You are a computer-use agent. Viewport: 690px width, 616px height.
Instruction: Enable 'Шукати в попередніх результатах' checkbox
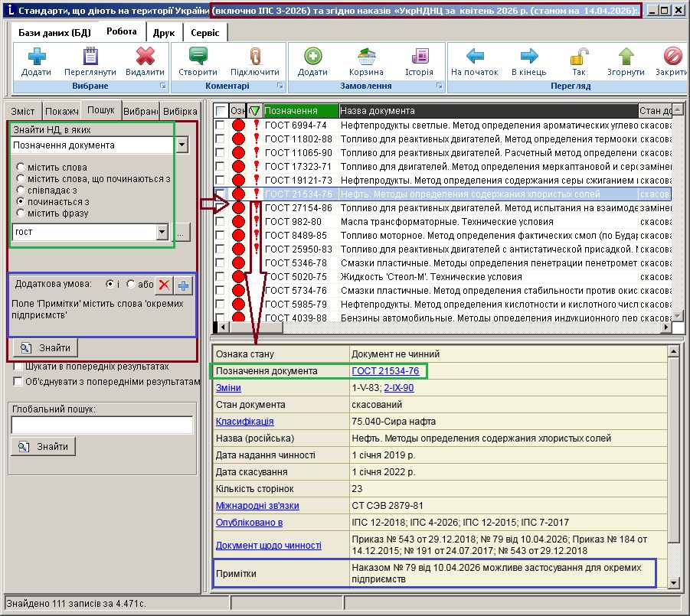(x=18, y=367)
